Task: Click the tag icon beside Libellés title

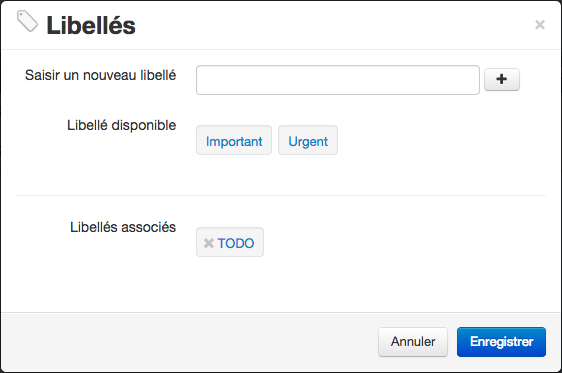Action: point(27,21)
